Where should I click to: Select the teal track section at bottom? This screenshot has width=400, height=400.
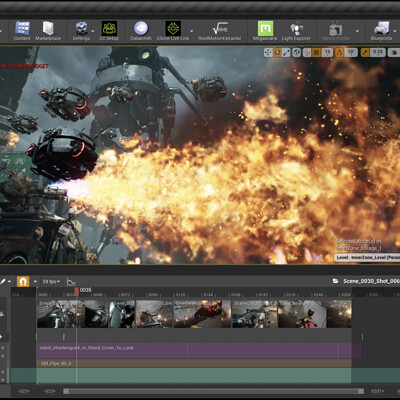[x=194, y=375]
